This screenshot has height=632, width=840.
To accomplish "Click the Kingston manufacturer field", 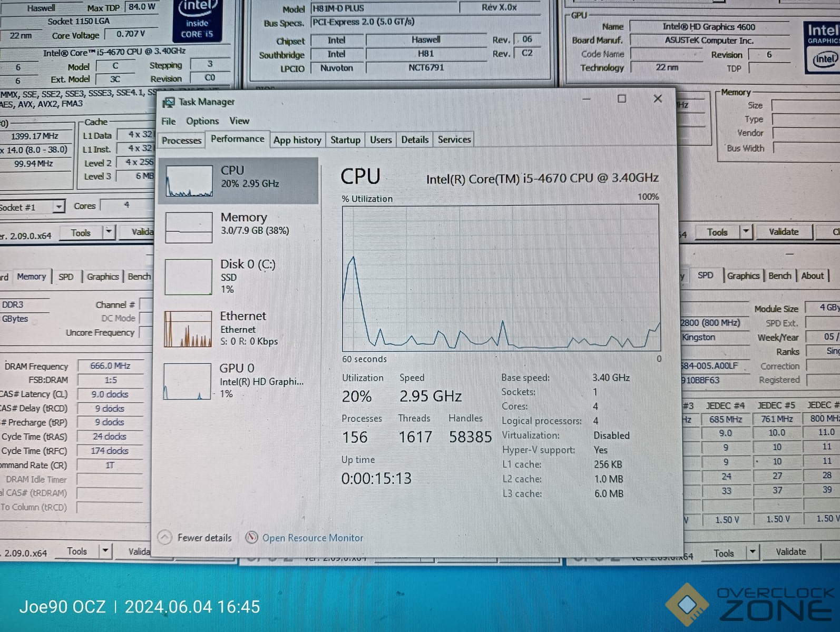I will (714, 337).
